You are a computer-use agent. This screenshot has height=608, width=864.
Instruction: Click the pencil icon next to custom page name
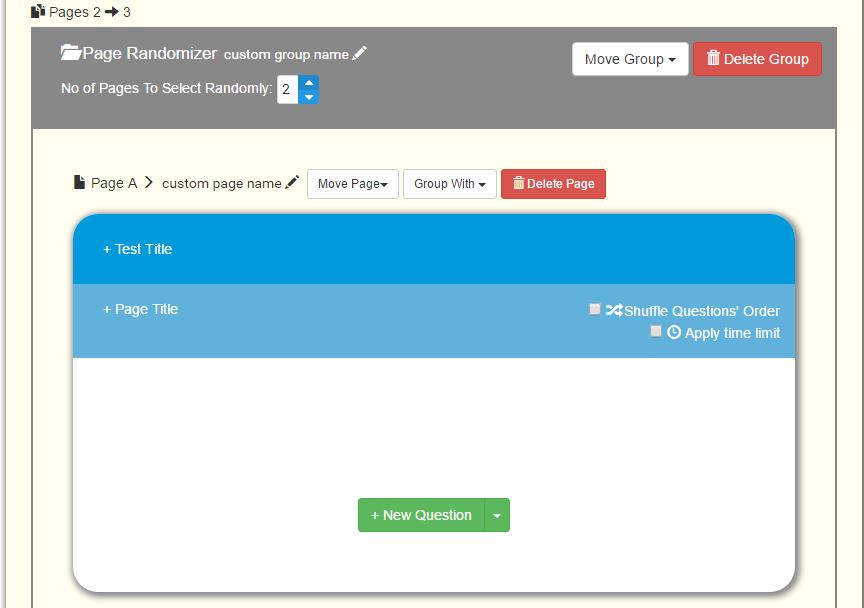(x=292, y=181)
